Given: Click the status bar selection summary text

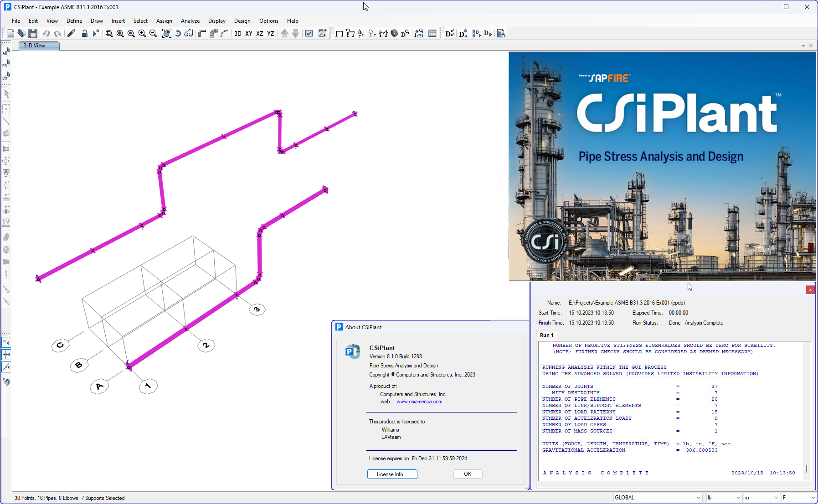Looking at the screenshot, I should coord(69,498).
